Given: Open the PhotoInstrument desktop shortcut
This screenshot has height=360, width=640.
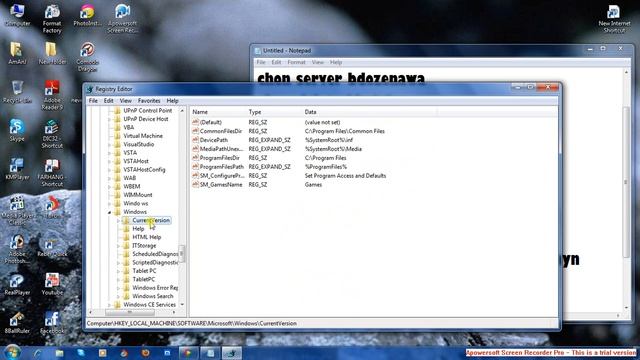Looking at the screenshot, I should click(87, 15).
